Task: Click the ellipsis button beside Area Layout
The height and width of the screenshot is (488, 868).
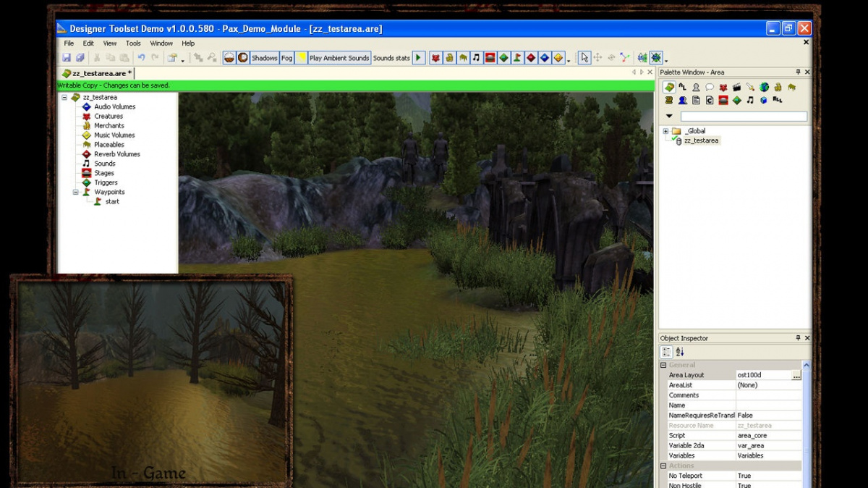Action: click(796, 376)
